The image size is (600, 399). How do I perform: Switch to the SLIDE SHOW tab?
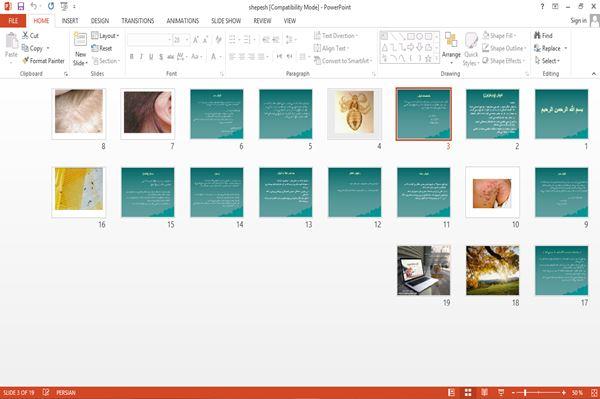click(226, 21)
